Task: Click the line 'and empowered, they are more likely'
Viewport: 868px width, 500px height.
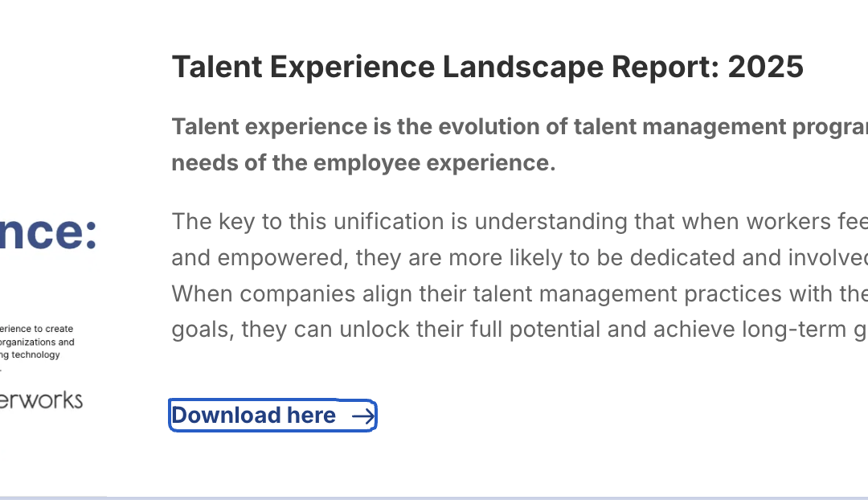Action: pos(520,257)
